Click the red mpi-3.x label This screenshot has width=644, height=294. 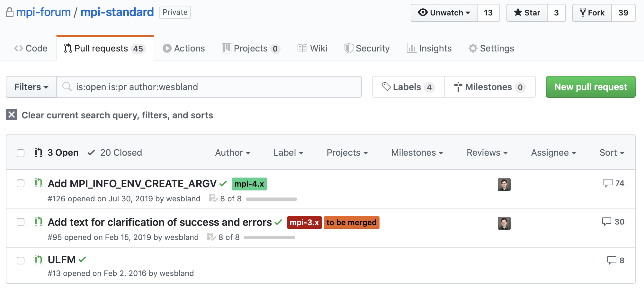(304, 223)
